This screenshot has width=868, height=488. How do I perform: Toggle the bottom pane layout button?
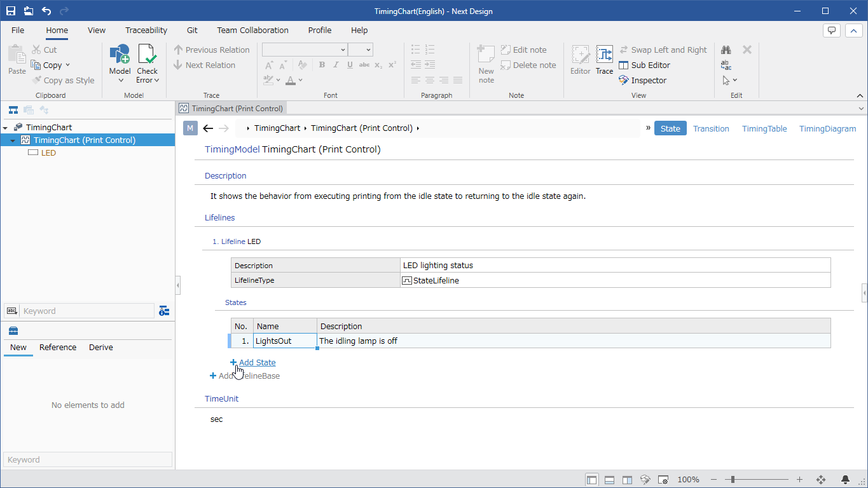pyautogui.click(x=609, y=480)
